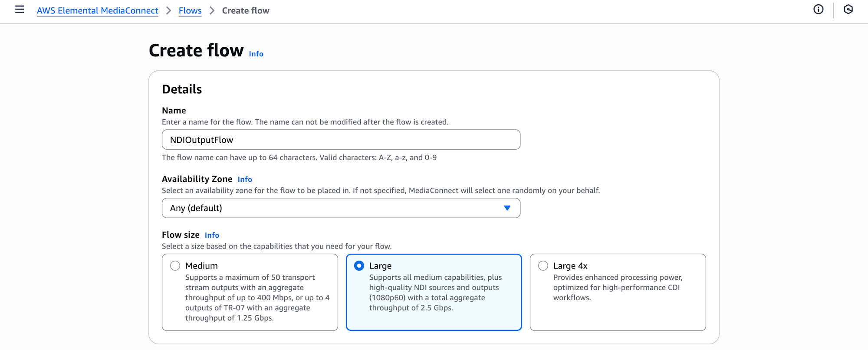Click the Large 4x card description text

tap(618, 288)
